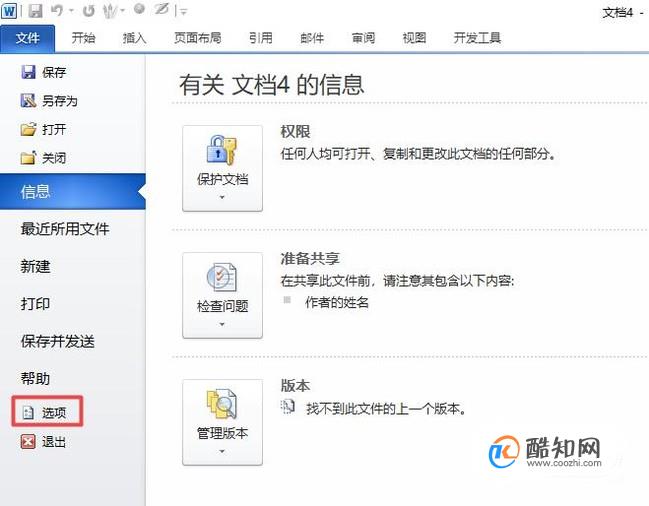The image size is (649, 506).
Task: Click 退出 text to quit Word
Action: point(54,442)
